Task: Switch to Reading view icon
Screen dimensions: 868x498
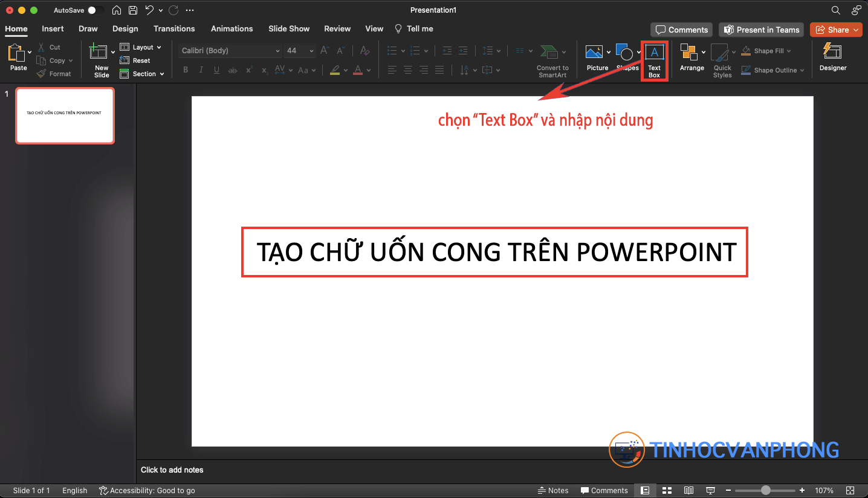Action: pyautogui.click(x=688, y=490)
